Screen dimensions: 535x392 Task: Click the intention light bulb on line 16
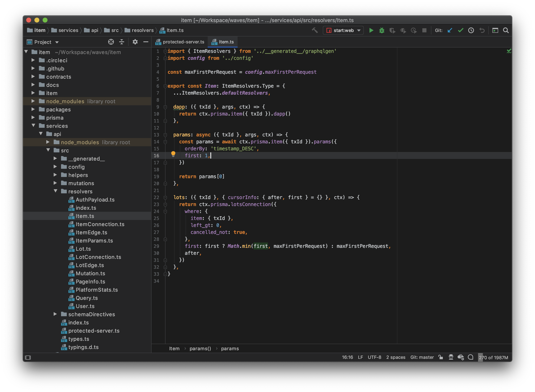pyautogui.click(x=173, y=154)
